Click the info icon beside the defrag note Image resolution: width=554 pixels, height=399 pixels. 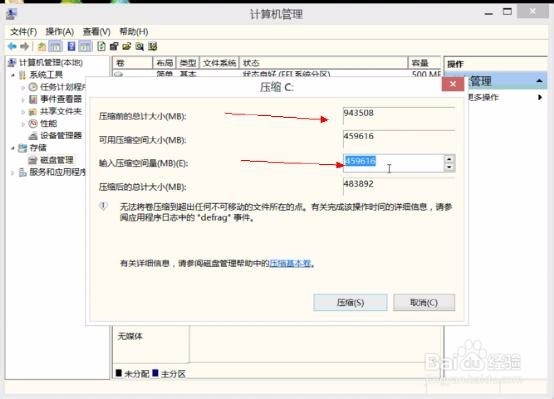103,206
